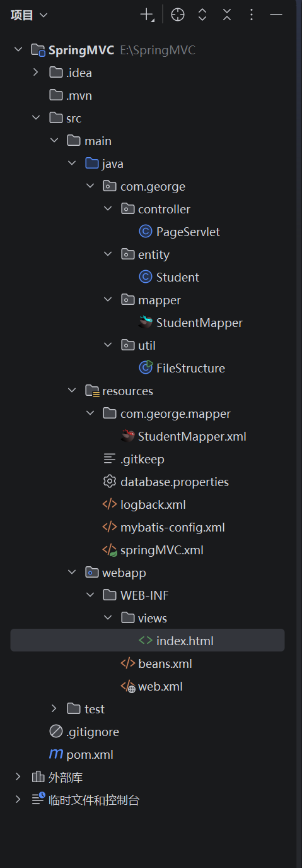Screen dimensions: 302x868
Task: Expand the 临时文件和控制台 node
Action: pyautogui.click(x=18, y=800)
